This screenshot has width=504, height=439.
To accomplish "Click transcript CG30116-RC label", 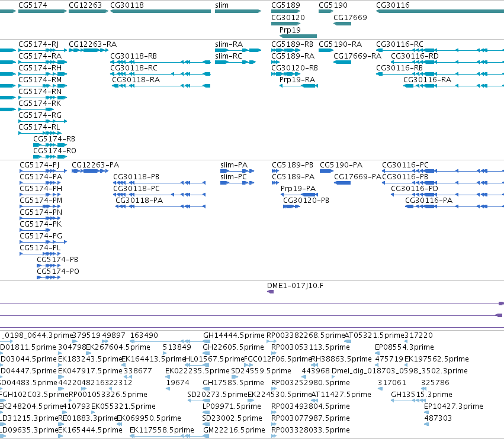I will point(400,44).
